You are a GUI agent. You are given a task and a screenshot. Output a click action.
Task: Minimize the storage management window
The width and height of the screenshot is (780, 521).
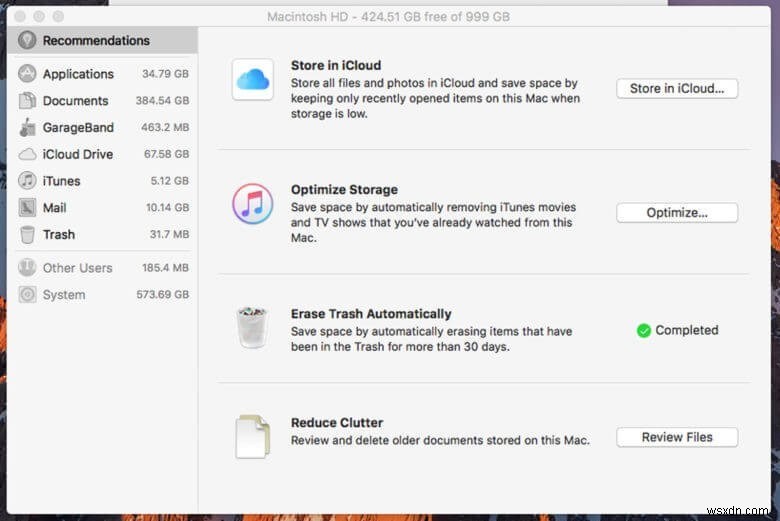click(39, 16)
